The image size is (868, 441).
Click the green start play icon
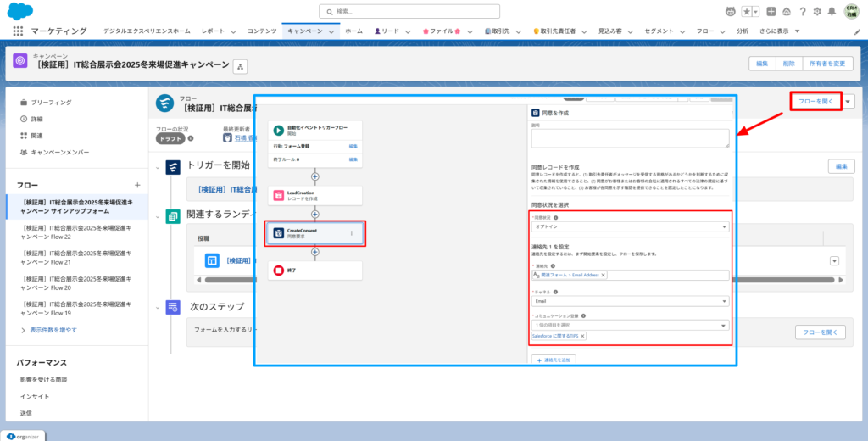point(279,131)
